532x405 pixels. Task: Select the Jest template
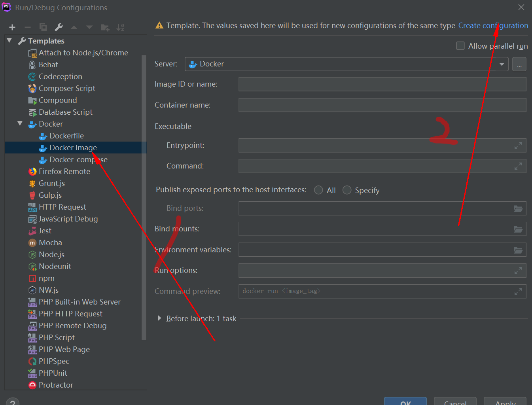pyautogui.click(x=75, y=231)
